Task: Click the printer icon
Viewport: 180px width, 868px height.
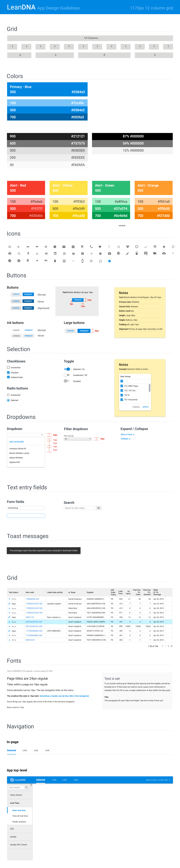Action: (9, 253)
